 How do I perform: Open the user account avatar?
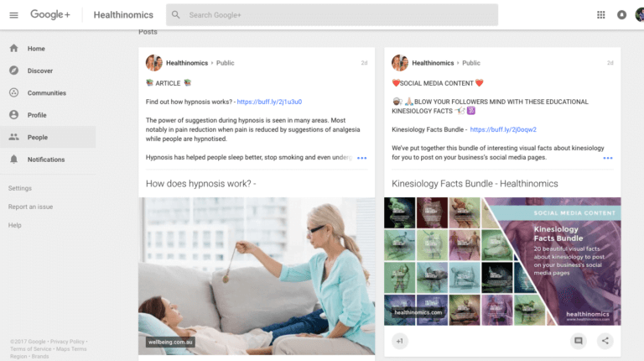[641, 15]
